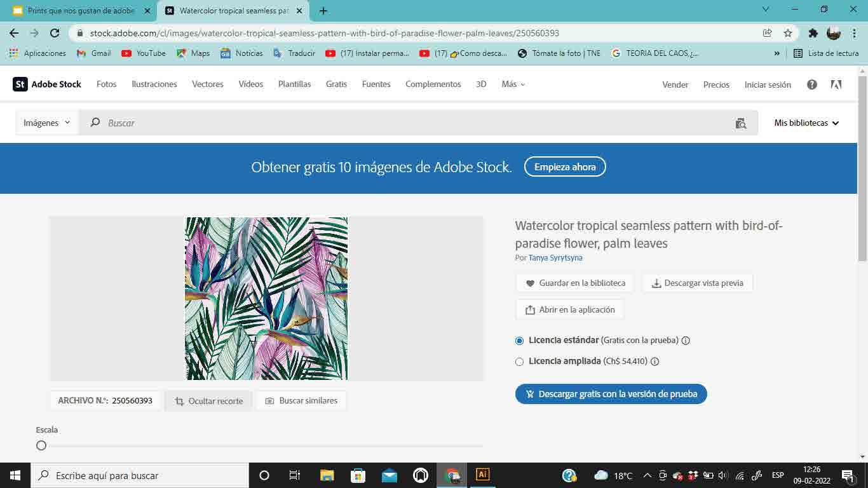Click the Escala slider handle
The width and height of the screenshot is (868, 488).
click(x=41, y=445)
